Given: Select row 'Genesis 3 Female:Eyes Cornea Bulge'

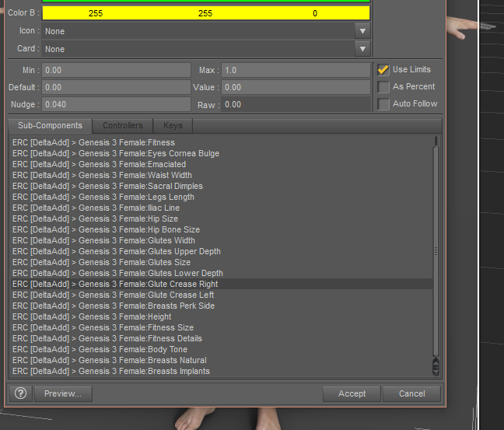Looking at the screenshot, I should coord(222,153).
